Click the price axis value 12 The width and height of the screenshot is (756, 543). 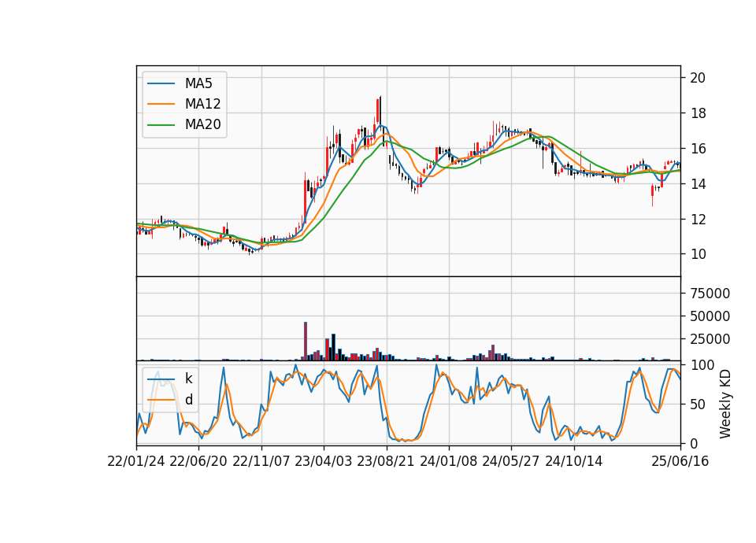point(698,220)
